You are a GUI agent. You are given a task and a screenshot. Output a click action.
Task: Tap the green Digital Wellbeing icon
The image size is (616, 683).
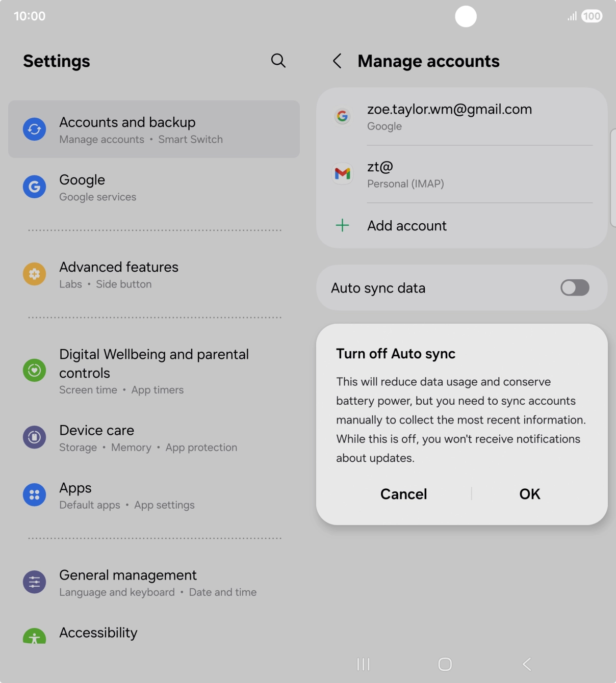click(34, 370)
